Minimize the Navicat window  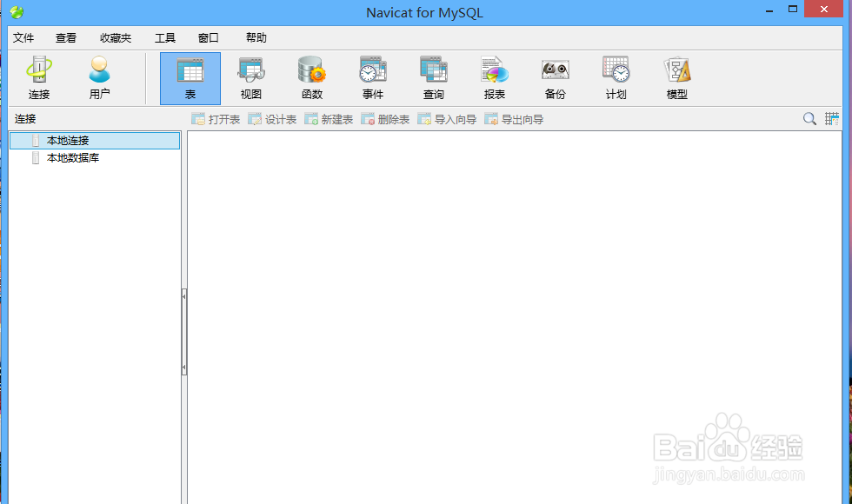pos(769,10)
